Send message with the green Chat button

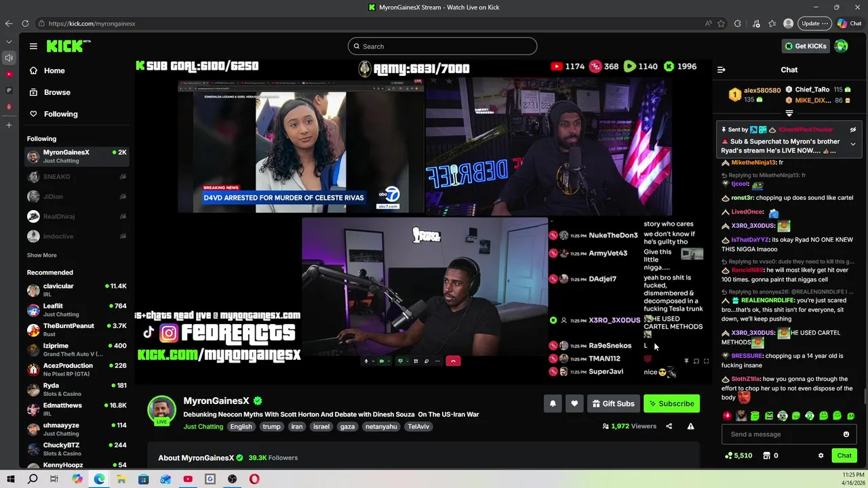[844, 455]
